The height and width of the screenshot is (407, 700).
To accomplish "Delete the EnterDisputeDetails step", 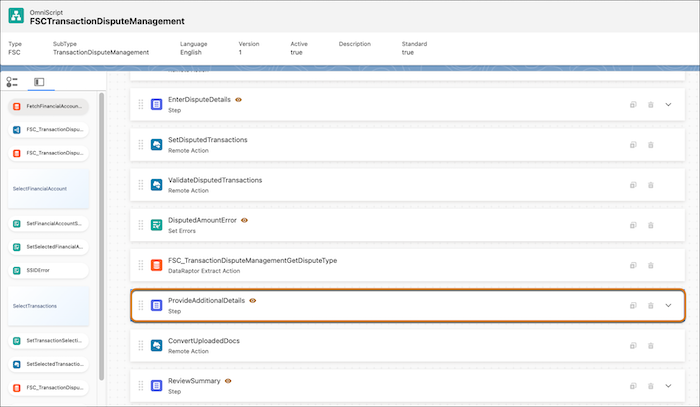I will [650, 104].
